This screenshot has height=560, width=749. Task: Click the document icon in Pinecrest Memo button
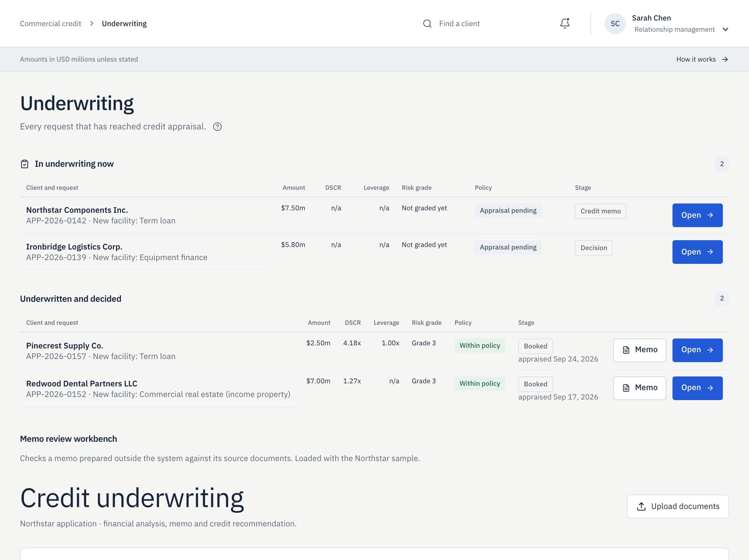626,350
